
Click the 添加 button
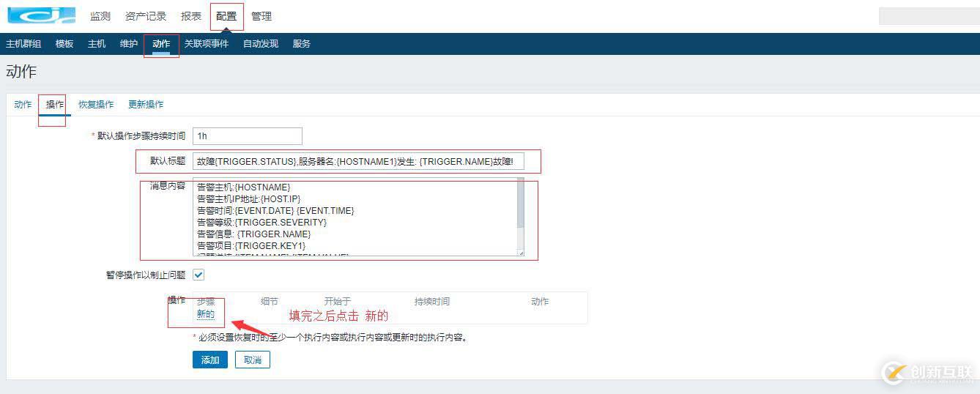click(210, 360)
